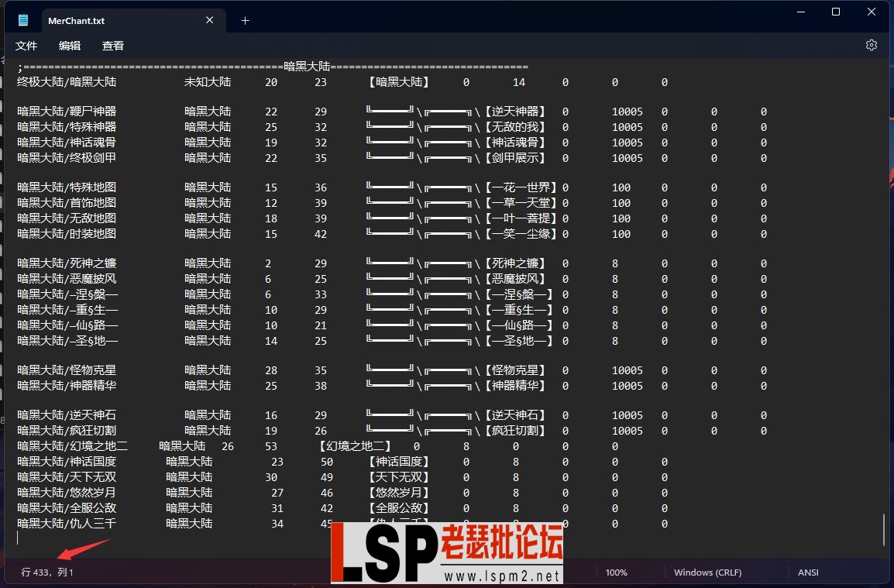Click label 【恶魔披风】

click(515, 278)
